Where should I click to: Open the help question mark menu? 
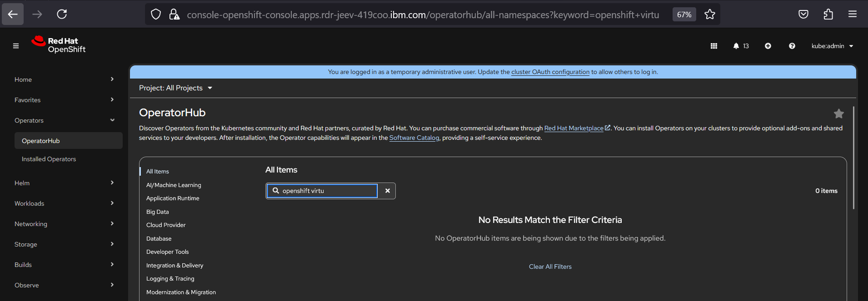click(x=792, y=46)
